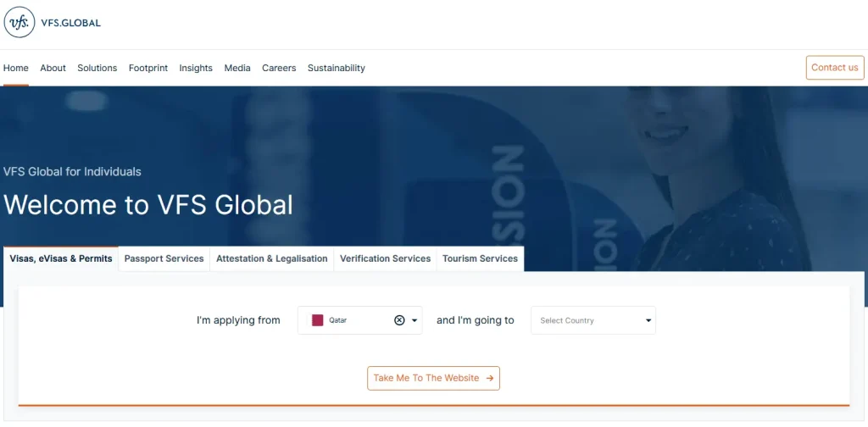
Task: Open the Media menu item
Action: [237, 68]
